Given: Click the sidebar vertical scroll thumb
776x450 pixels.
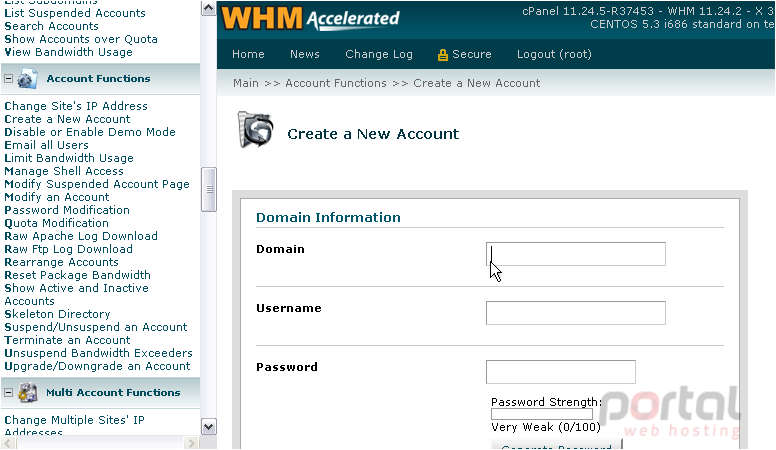Looking at the screenshot, I should [209, 190].
